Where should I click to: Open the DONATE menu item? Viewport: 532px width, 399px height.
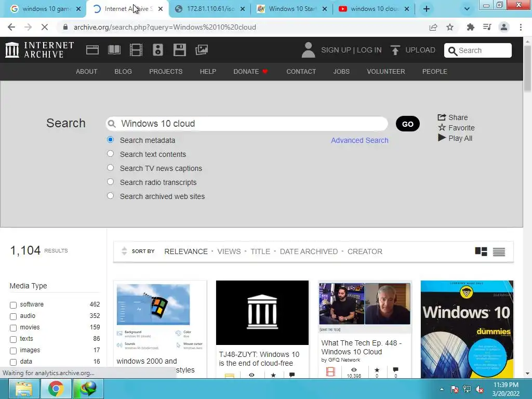coord(250,72)
